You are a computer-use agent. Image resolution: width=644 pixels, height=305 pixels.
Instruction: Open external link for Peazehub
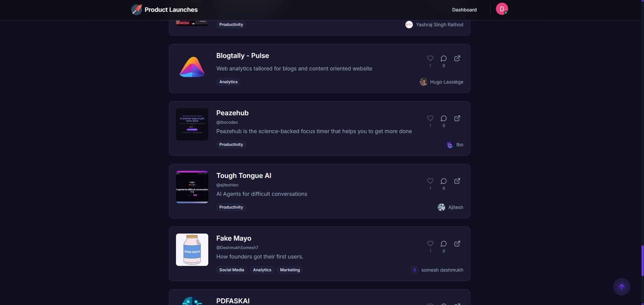[x=457, y=118]
